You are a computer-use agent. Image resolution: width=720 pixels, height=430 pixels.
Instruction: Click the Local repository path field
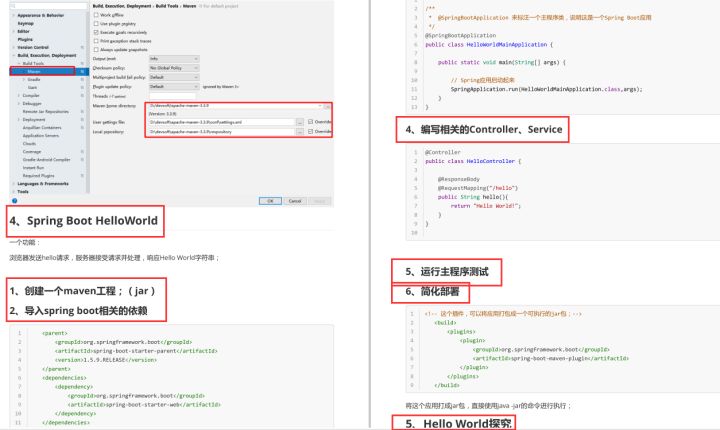(221, 132)
